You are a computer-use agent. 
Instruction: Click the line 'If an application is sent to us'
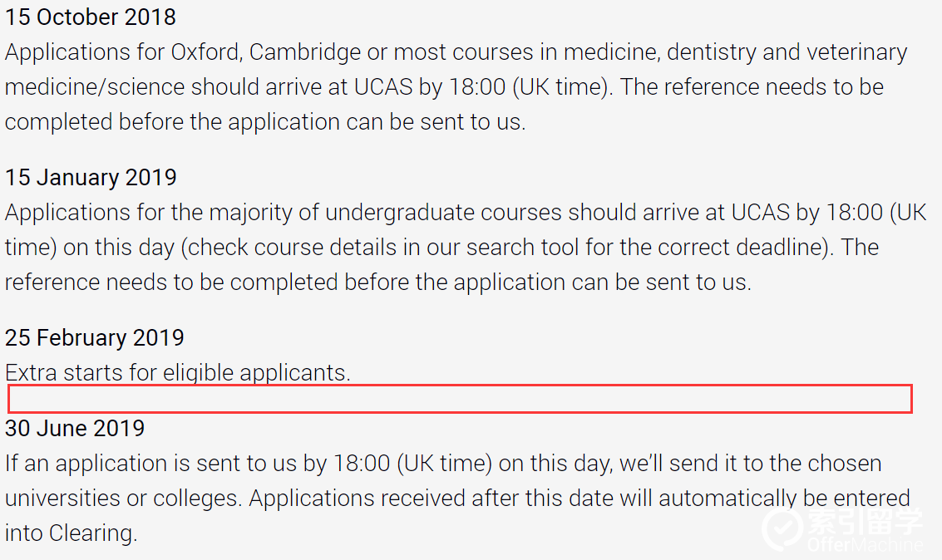pyautogui.click(x=443, y=464)
